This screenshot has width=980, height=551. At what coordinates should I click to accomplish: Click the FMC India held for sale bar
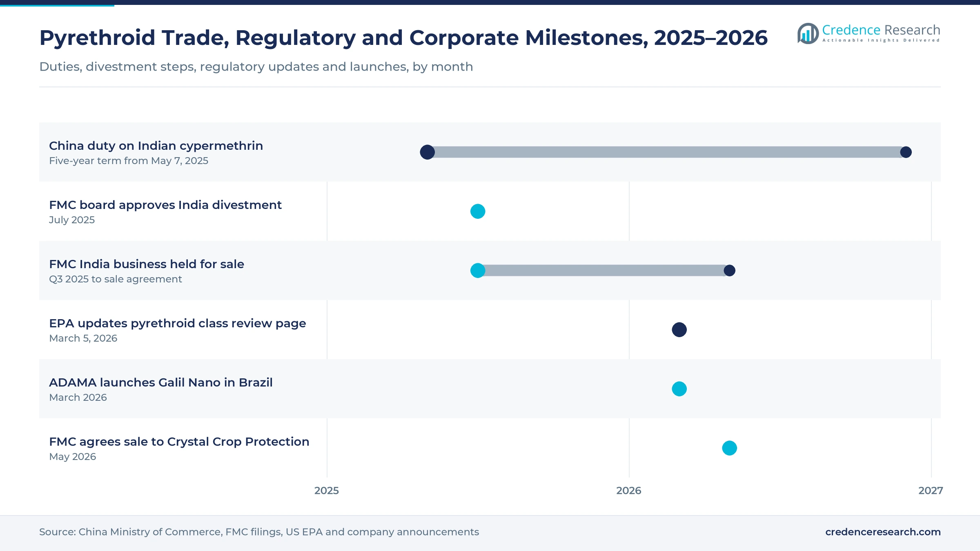604,271
